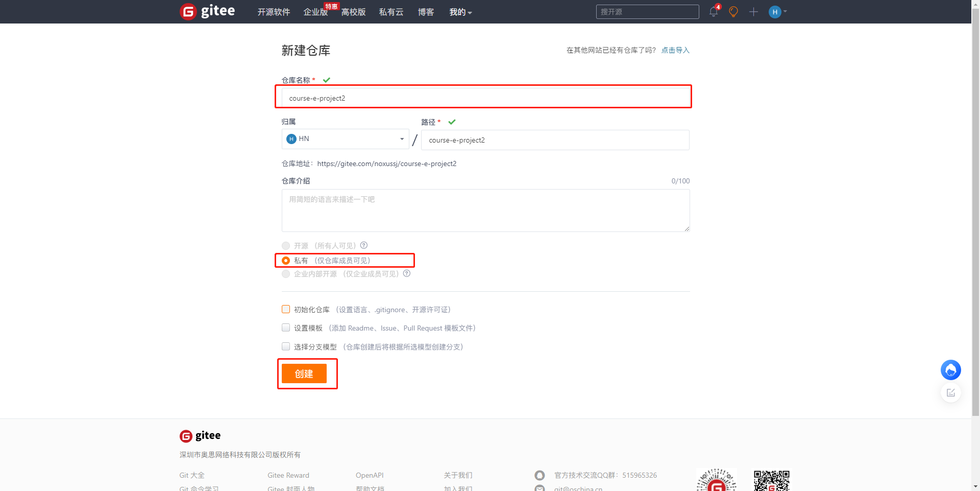980x491 pixels.
Task: Click the 点击导入 link
Action: (675, 50)
